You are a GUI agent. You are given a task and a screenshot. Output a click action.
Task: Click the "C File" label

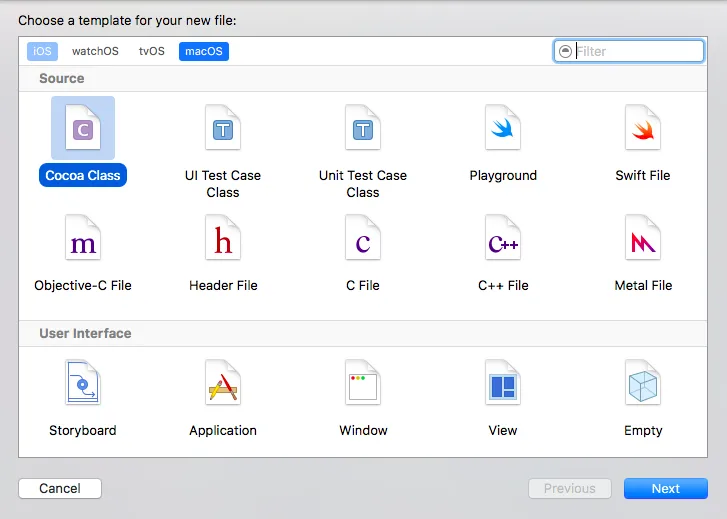tap(363, 285)
